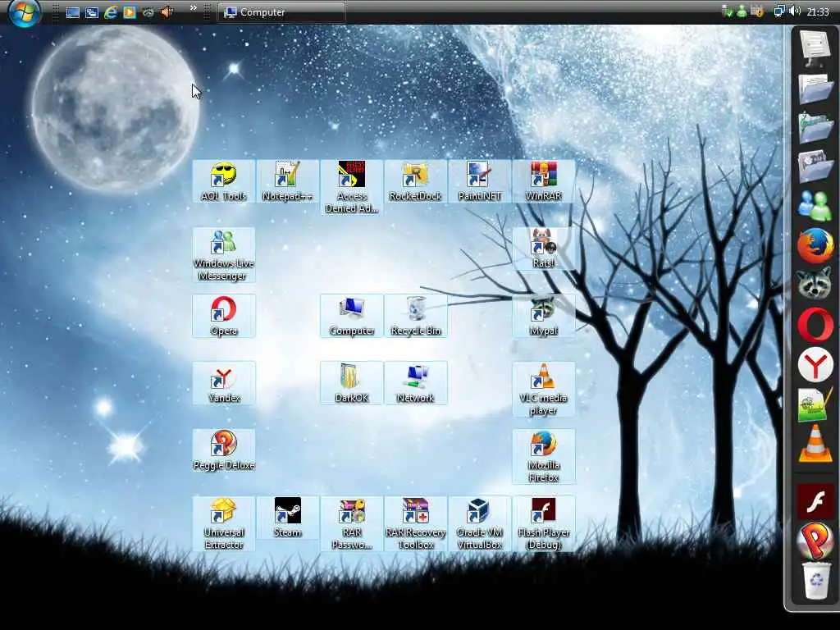Image resolution: width=840 pixels, height=630 pixels.
Task: Launch Yandex browser from the dock
Action: tap(815, 365)
